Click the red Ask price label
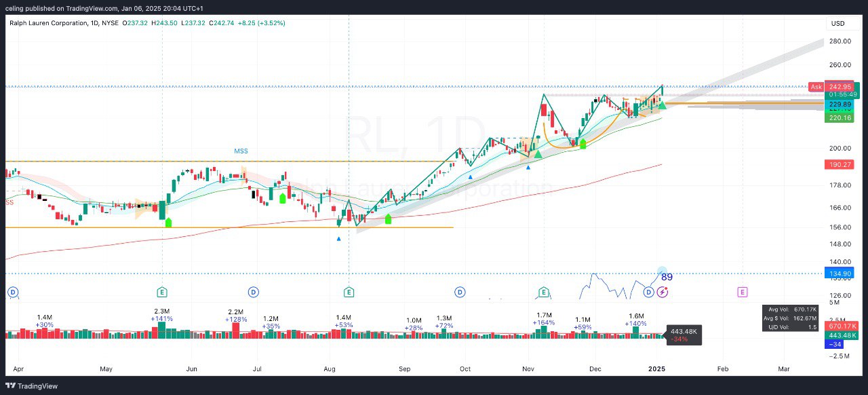The image size is (868, 395). (x=816, y=87)
